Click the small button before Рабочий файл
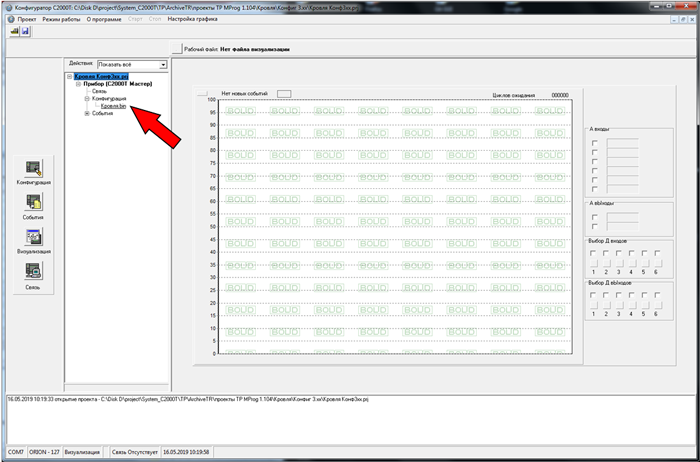This screenshot has height=462, width=700. click(x=177, y=48)
